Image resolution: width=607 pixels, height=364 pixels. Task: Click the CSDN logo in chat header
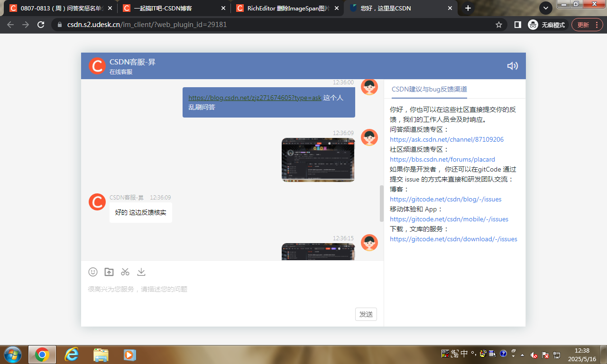[97, 66]
